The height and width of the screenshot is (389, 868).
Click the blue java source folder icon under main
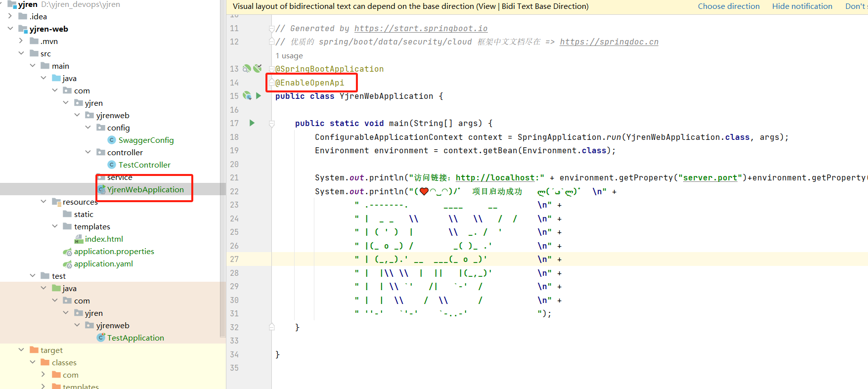coord(56,78)
